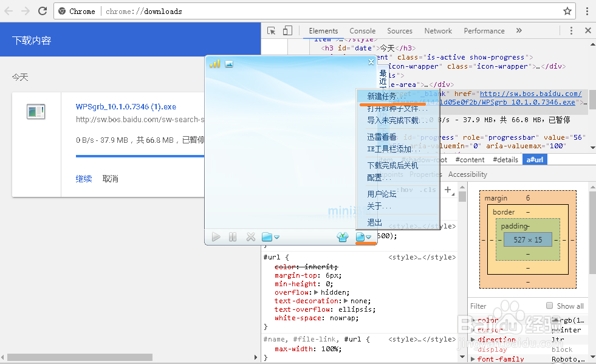Select 关于 menu entry

[x=398, y=206]
